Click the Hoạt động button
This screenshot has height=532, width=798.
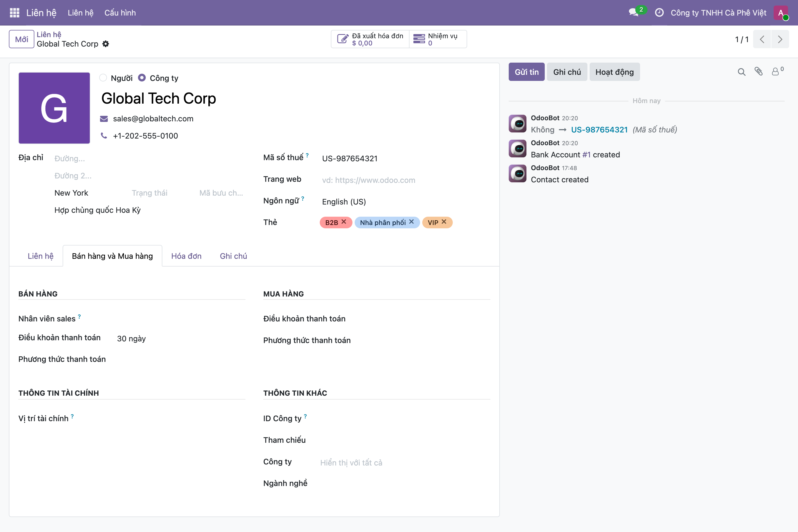[x=615, y=72]
